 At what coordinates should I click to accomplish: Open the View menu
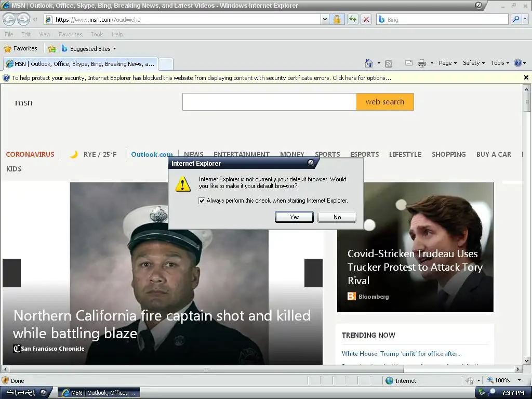click(45, 34)
